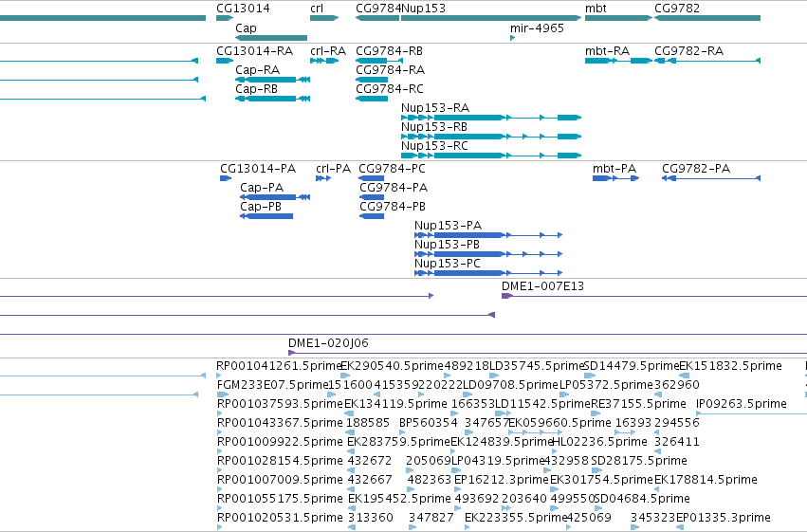Select EST LD35745.5prime
This screenshot has width=807, height=532.
tap(537, 366)
